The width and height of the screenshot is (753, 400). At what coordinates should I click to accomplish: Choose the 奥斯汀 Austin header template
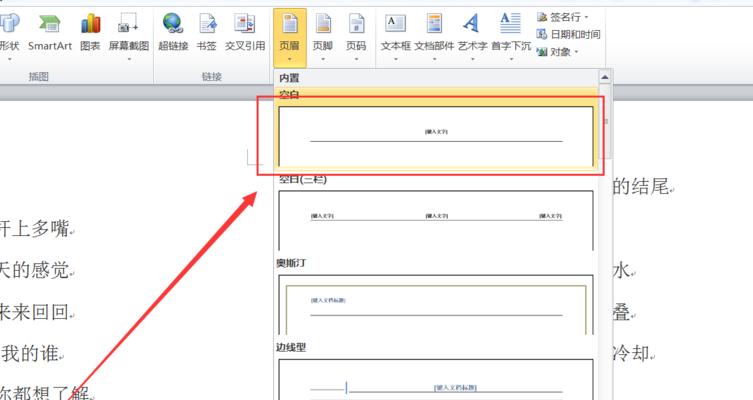pyautogui.click(x=436, y=304)
